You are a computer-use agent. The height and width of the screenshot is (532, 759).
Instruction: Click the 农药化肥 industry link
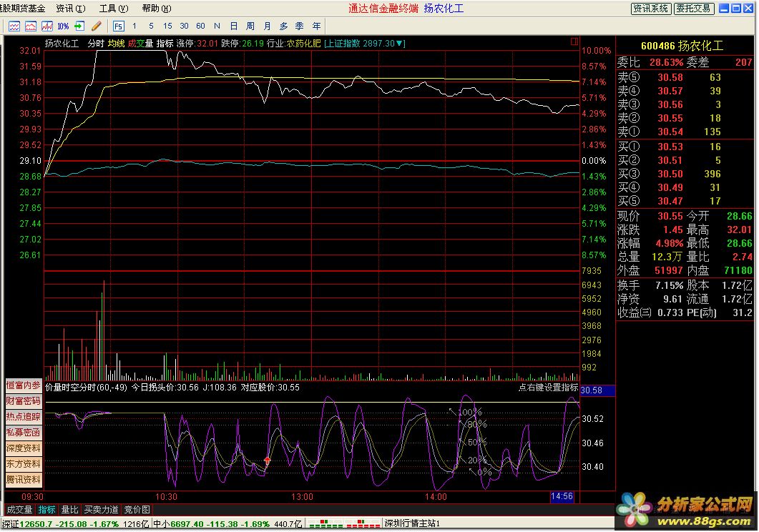pos(303,44)
